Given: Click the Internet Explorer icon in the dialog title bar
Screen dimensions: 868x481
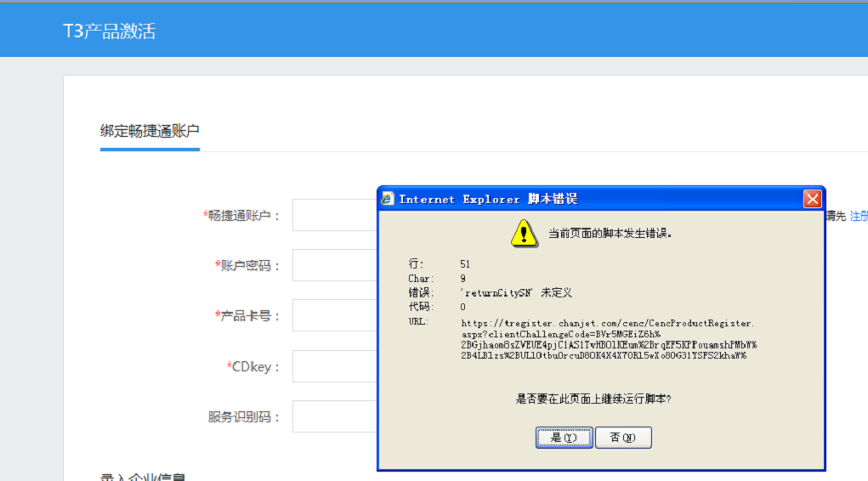Looking at the screenshot, I should click(388, 199).
